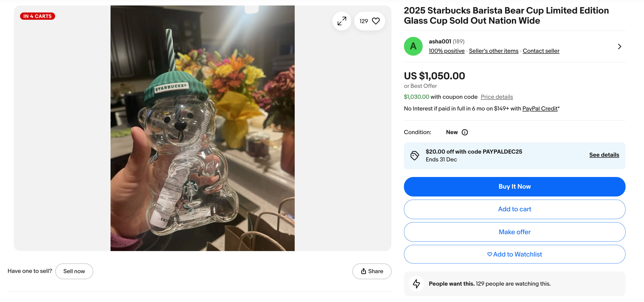This screenshot has width=644, height=302.
Task: Open the seller details chevron arrow
Action: point(619,47)
